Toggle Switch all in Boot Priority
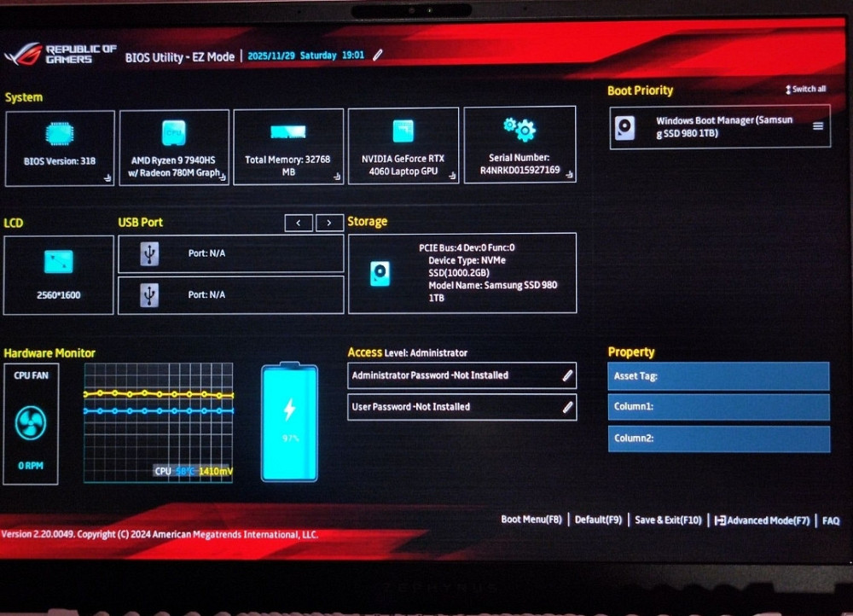The height and width of the screenshot is (616, 853). pos(805,90)
